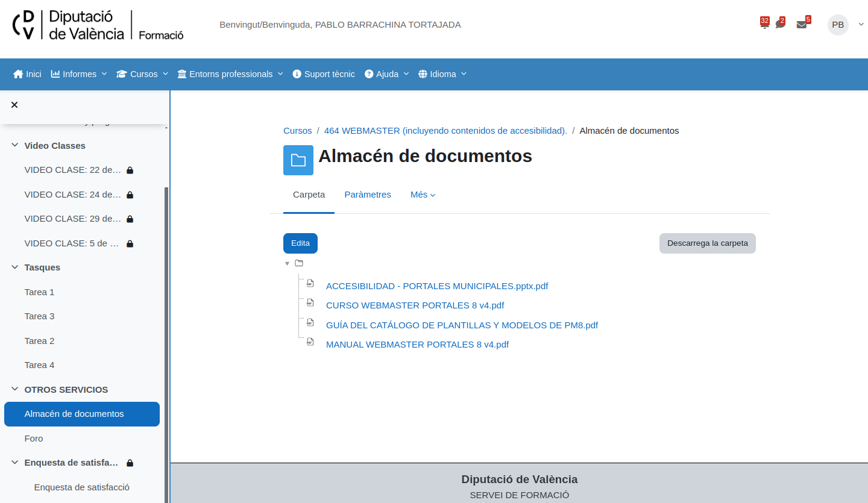Open the Informes dropdown menu
The width and height of the screenshot is (868, 503).
[x=79, y=74]
